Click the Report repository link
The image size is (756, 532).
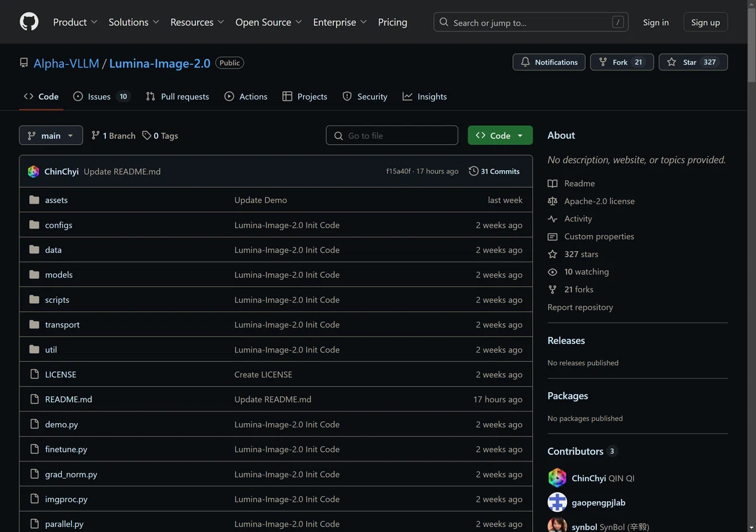(580, 307)
